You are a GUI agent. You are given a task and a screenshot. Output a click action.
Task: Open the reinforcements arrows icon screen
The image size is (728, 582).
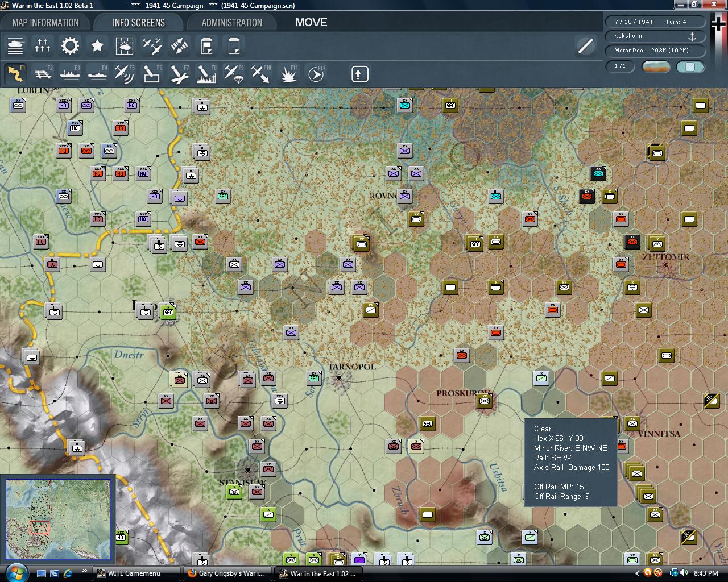(x=179, y=46)
